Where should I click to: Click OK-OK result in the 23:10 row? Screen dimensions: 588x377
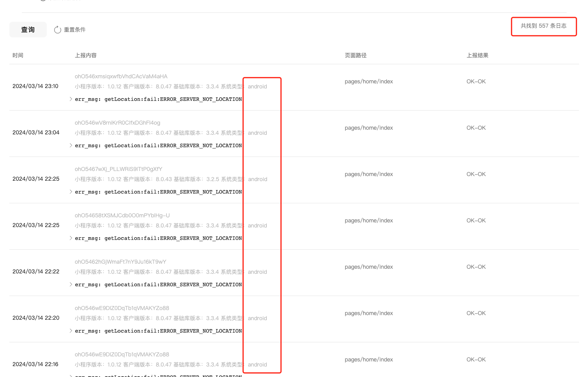476,81
